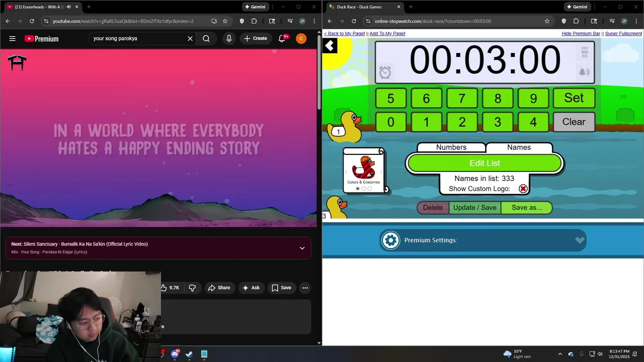
Task: Open Chrome menu dots in Duck Race window
Action: pyautogui.click(x=636, y=21)
